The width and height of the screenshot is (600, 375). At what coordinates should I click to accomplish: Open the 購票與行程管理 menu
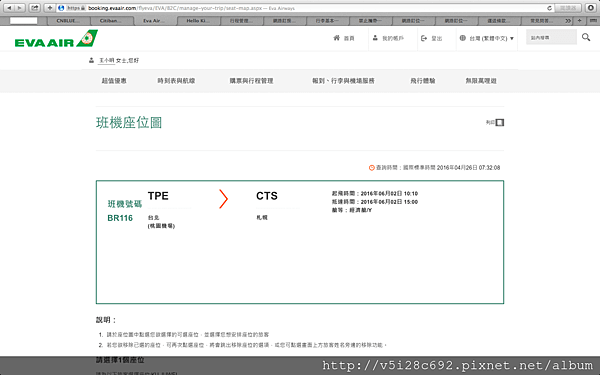(251, 81)
